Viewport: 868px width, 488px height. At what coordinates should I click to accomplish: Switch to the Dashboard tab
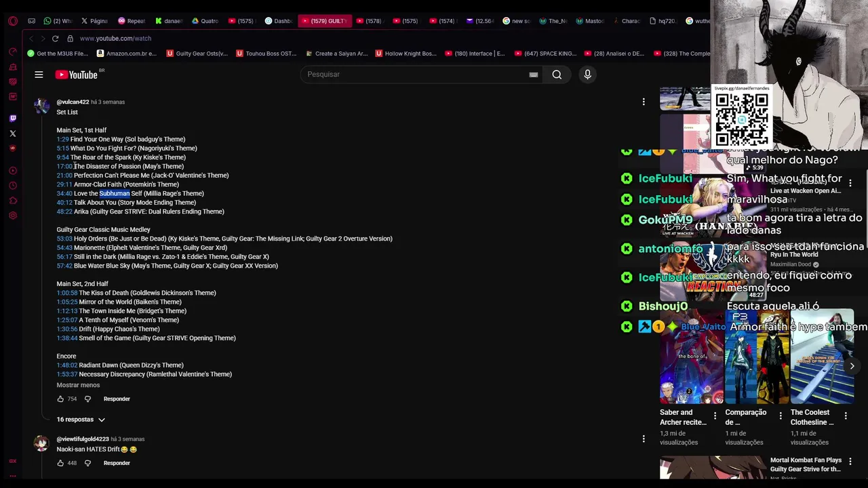(x=278, y=21)
